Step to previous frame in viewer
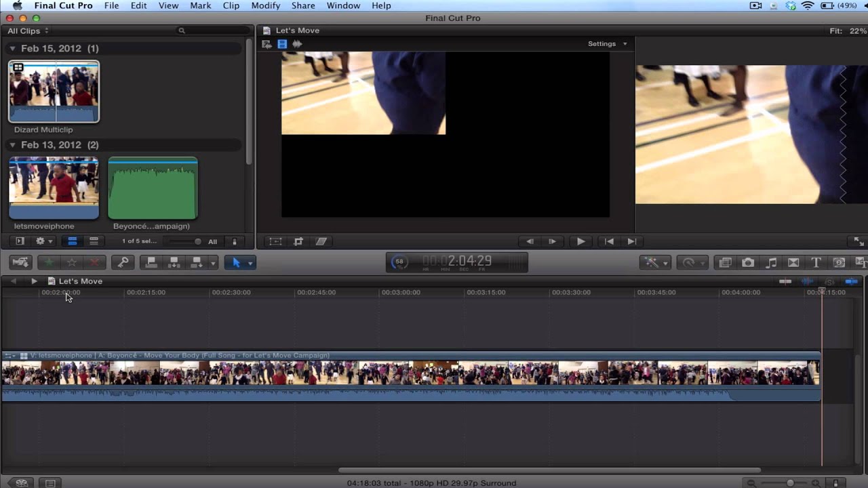This screenshot has height=488, width=868. [x=530, y=241]
